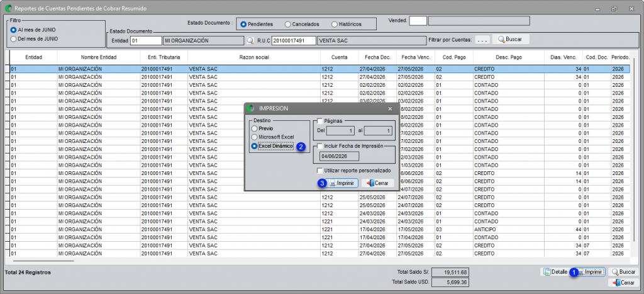Click the 'al' page number field
This screenshot has height=294, width=644.
pos(378,130)
